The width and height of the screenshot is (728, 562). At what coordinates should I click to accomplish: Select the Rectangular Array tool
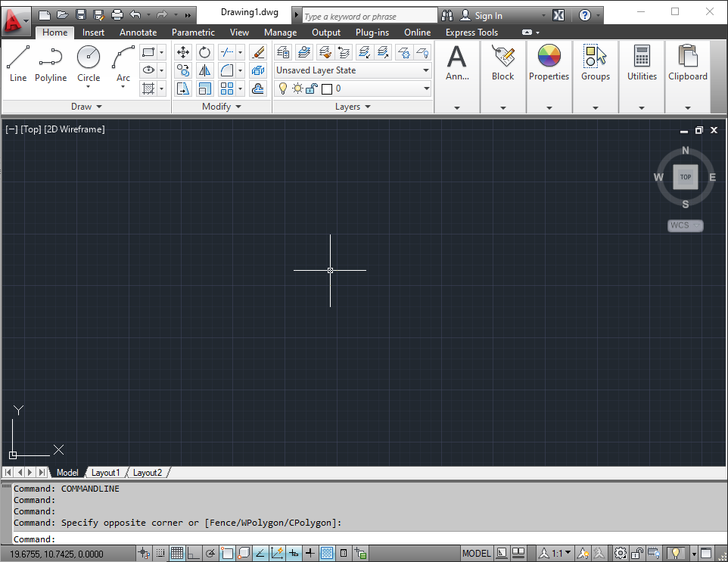226,88
